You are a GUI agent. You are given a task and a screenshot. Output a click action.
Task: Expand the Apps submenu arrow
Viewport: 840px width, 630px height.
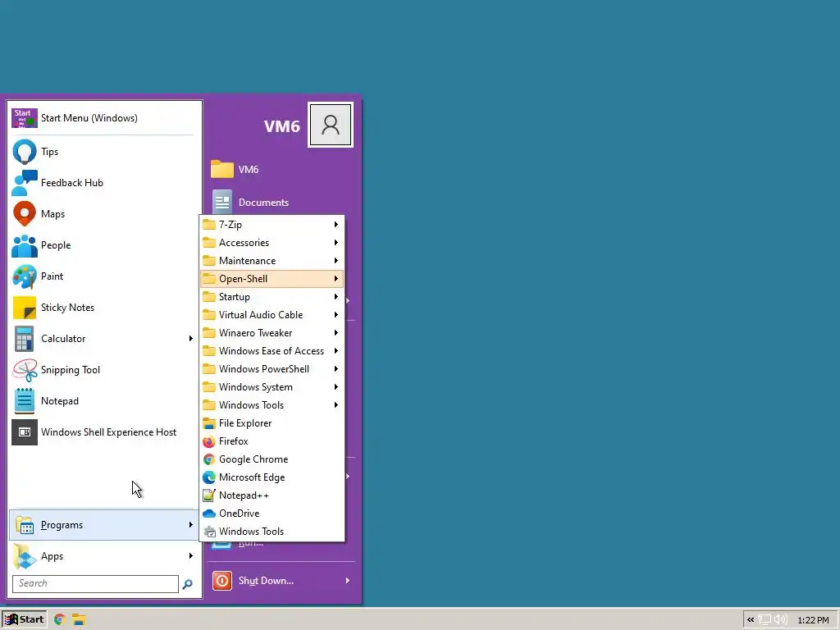190,556
